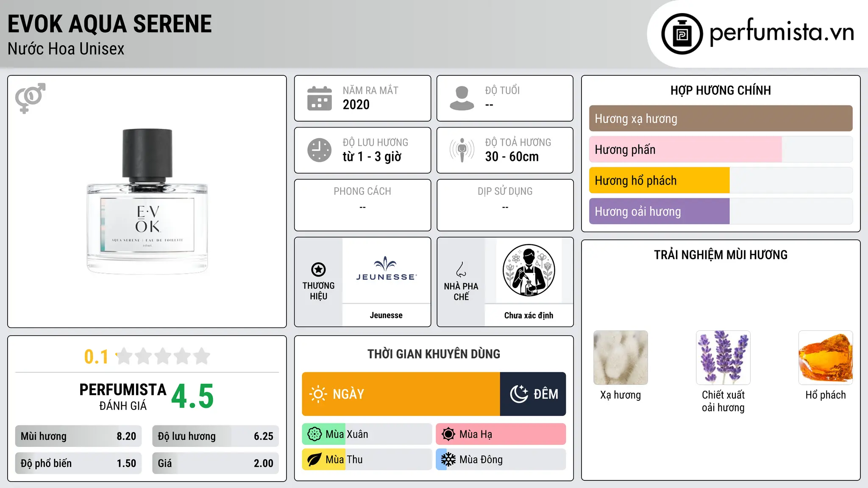The width and height of the screenshot is (868, 488).
Task: Click the orange NGÀY daytime bar
Action: [x=401, y=394]
